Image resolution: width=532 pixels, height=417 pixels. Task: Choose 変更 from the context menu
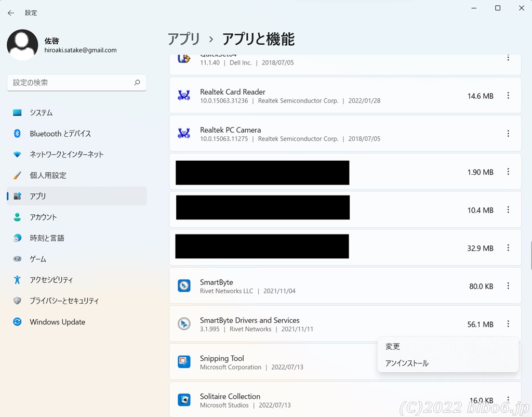tap(447, 346)
